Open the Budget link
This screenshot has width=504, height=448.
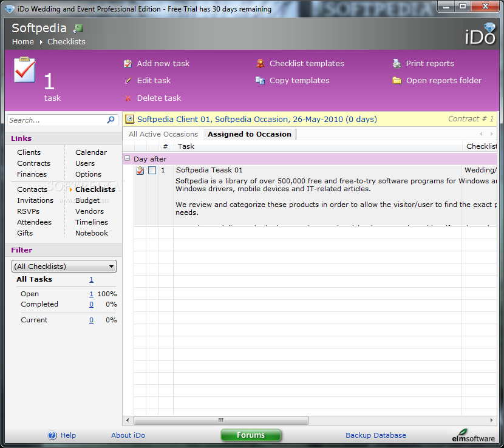[x=87, y=200]
